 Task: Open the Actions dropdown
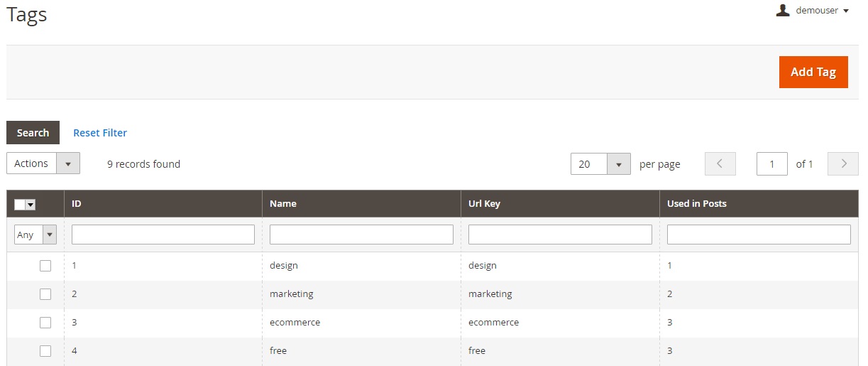coord(43,163)
